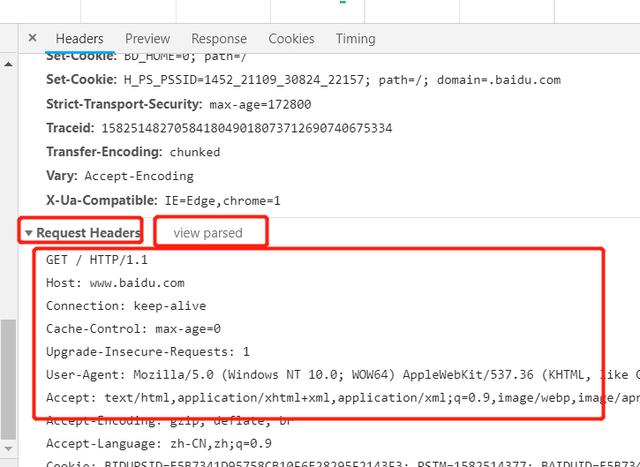Click the view parsed link
640x467 pixels.
coord(208,233)
